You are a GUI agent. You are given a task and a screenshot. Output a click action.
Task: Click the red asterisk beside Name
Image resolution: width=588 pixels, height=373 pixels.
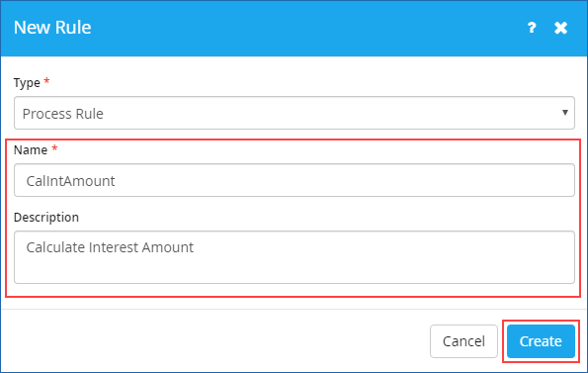(x=54, y=147)
